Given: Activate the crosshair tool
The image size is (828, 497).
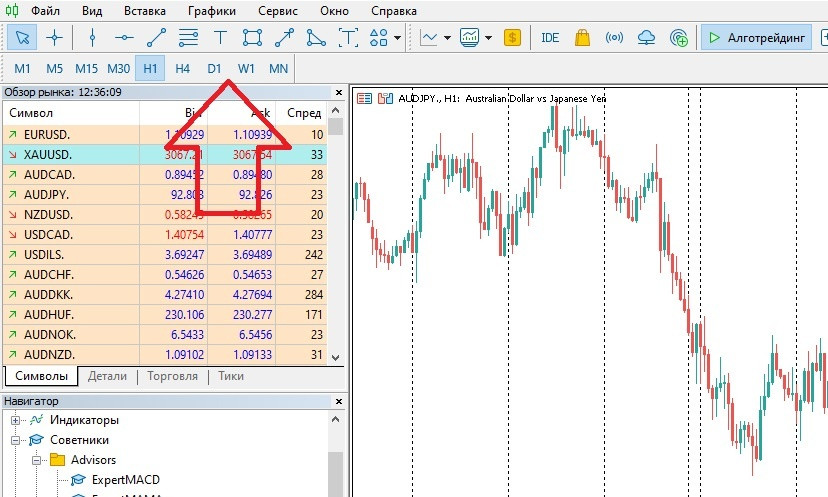Looking at the screenshot, I should (x=54, y=37).
